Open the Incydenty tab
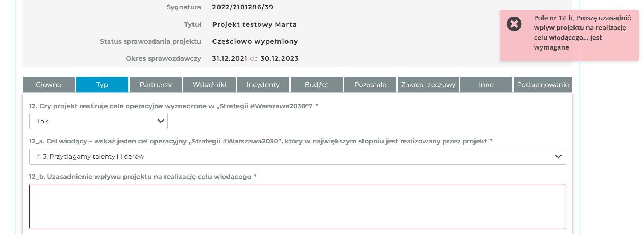The width and height of the screenshot is (644, 234). pos(263,85)
